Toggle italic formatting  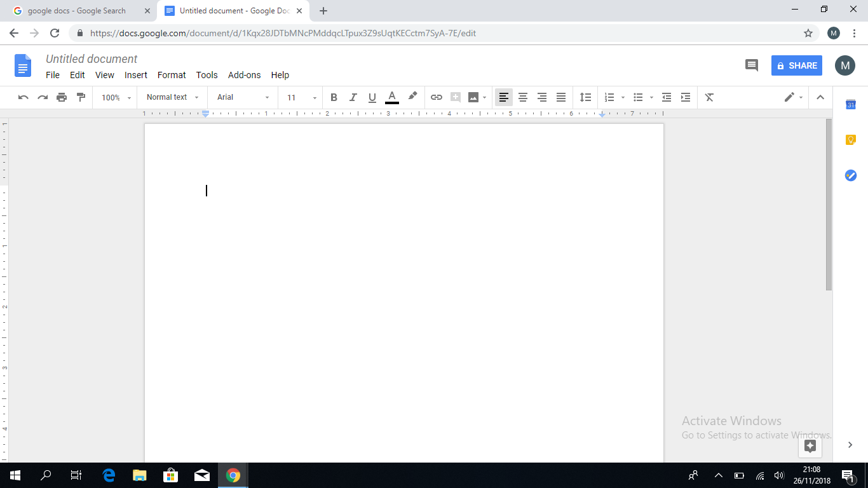pyautogui.click(x=353, y=97)
